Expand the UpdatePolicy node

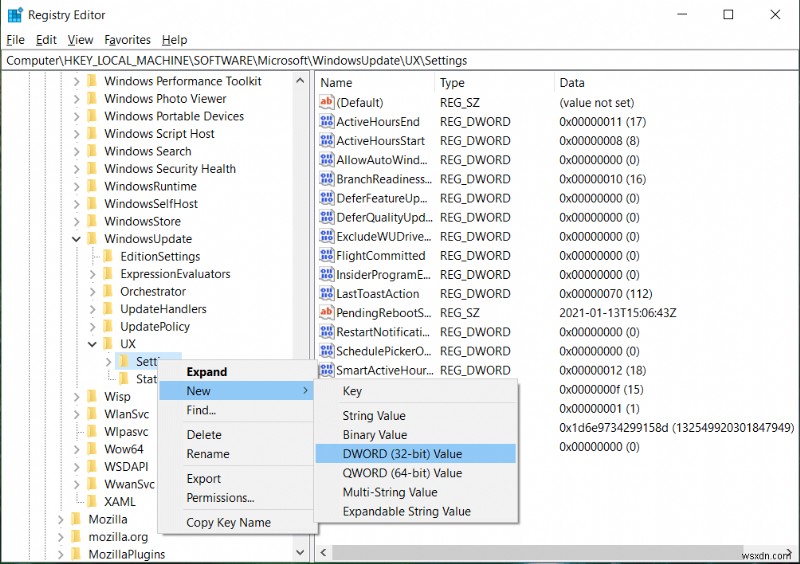click(x=92, y=327)
